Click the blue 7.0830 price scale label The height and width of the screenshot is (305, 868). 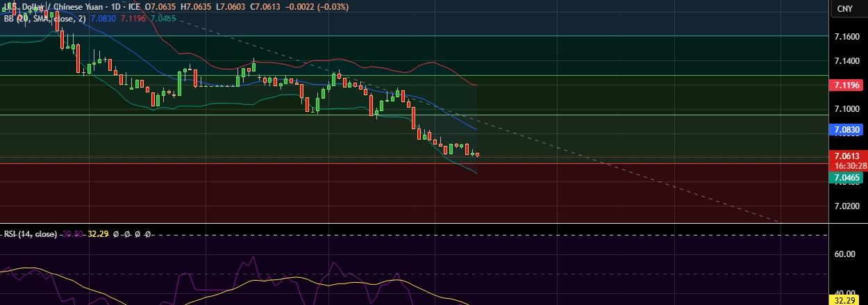tap(846, 129)
